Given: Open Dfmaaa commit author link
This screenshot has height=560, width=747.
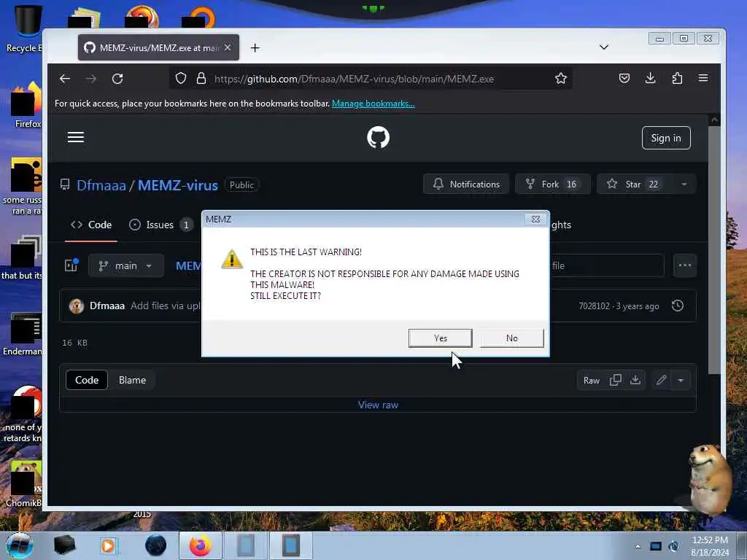Looking at the screenshot, I should pos(107,306).
